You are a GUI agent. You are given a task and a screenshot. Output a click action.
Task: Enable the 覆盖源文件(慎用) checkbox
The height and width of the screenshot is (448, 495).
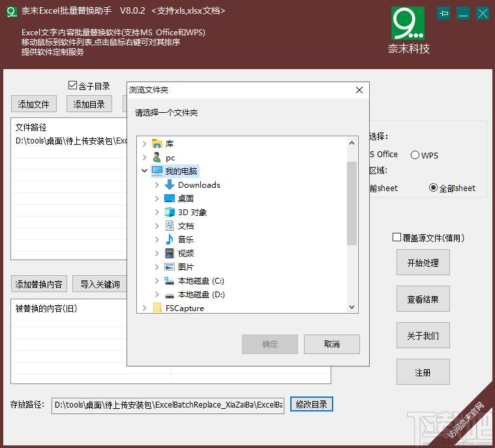click(397, 237)
